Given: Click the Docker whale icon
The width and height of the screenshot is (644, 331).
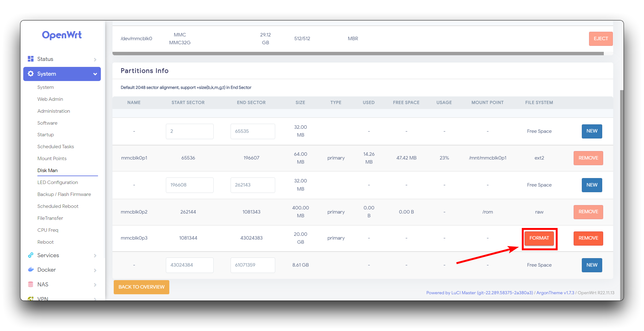Looking at the screenshot, I should coord(30,270).
